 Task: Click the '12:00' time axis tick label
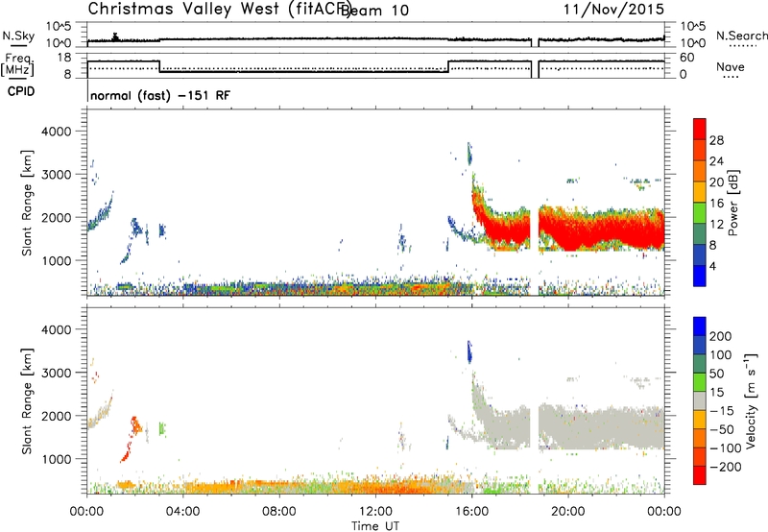(x=375, y=512)
